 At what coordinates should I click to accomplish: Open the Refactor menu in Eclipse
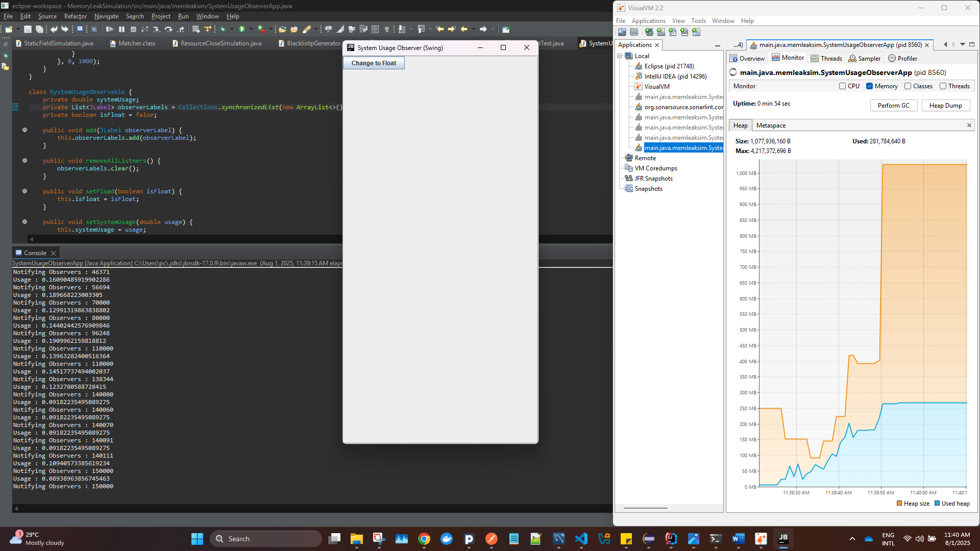pos(75,16)
